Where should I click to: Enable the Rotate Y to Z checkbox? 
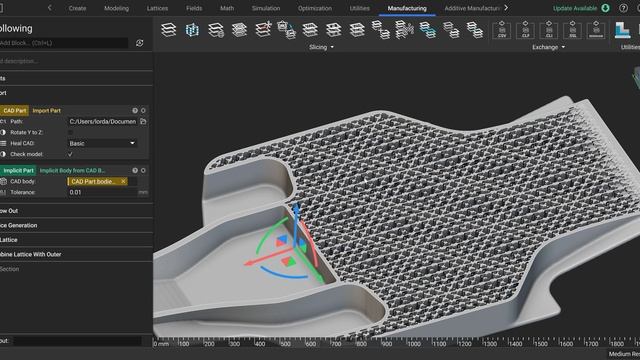(70, 132)
